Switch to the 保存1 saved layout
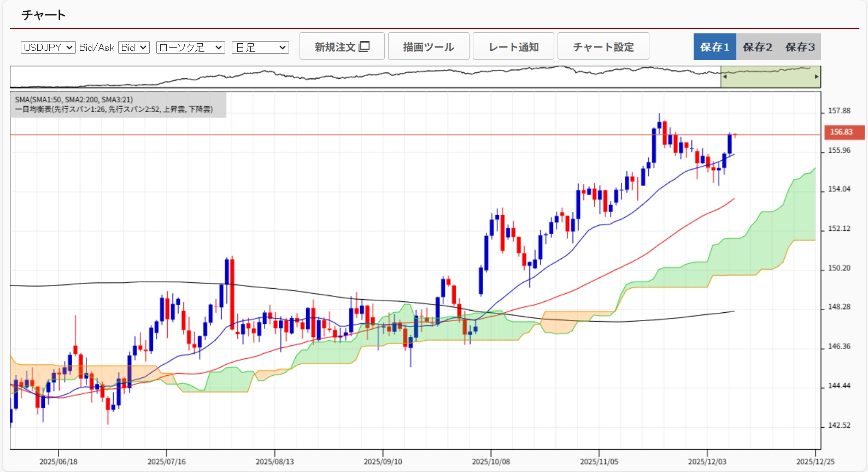 714,47
